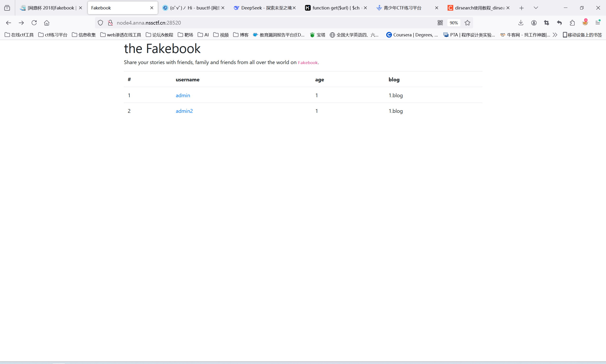
Task: Open the downloads panel
Action: 521,23
